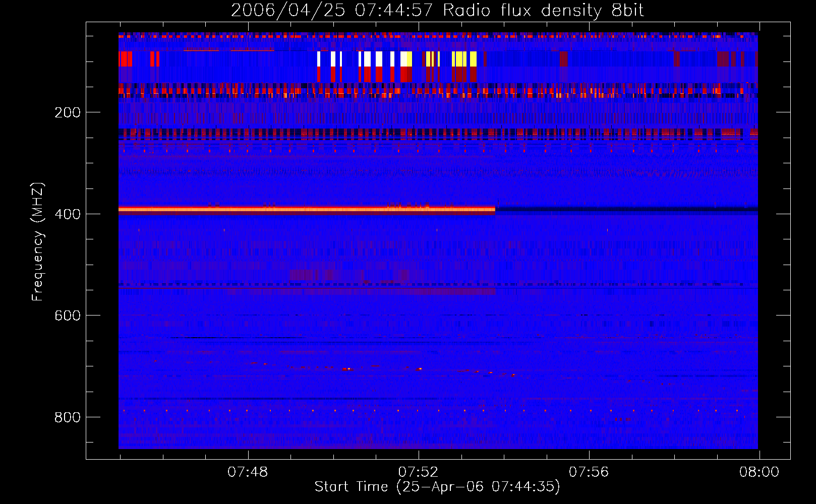Image resolution: width=816 pixels, height=504 pixels.
Task: Click the 07:52 time tick label
Action: point(418,472)
